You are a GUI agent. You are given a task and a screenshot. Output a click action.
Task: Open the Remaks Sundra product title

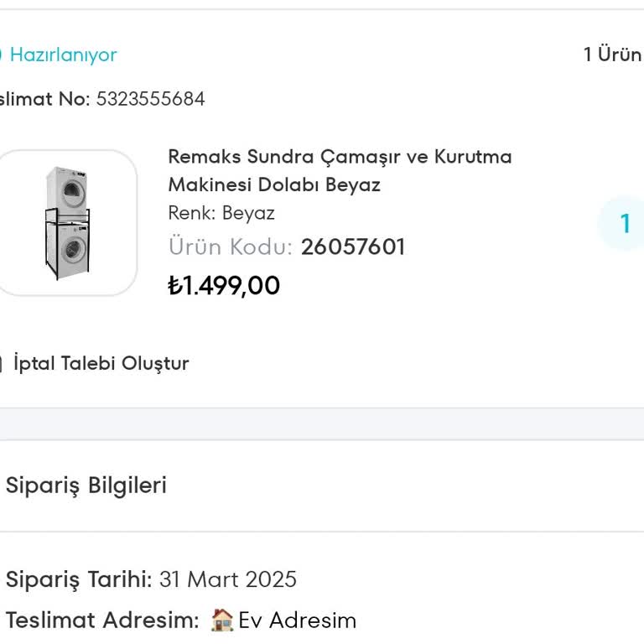[x=340, y=170]
